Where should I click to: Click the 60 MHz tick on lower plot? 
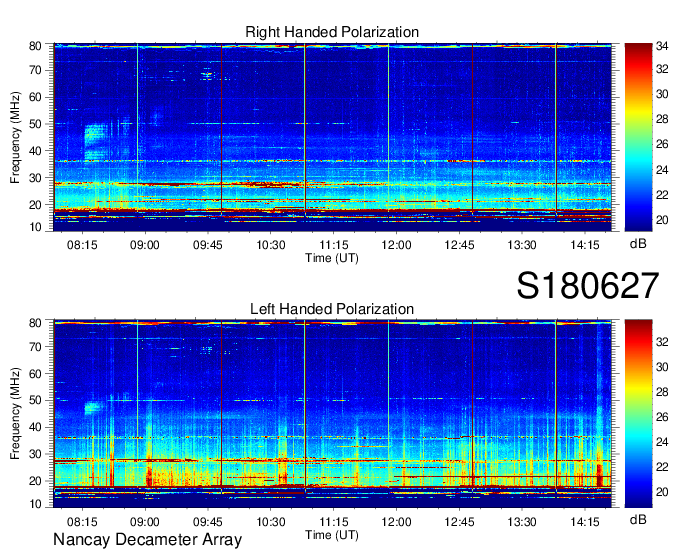pyautogui.click(x=35, y=373)
